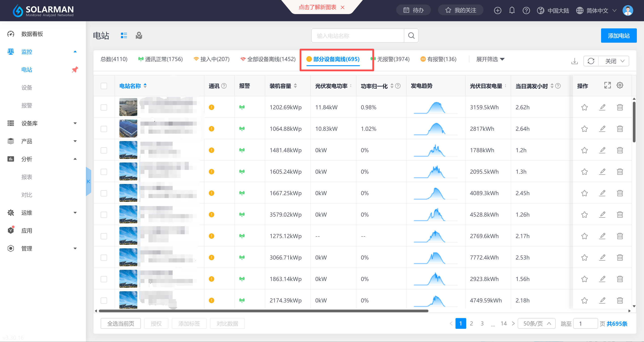Check the 1481.48kWp station row checkbox
The image size is (644, 342).
(104, 150)
